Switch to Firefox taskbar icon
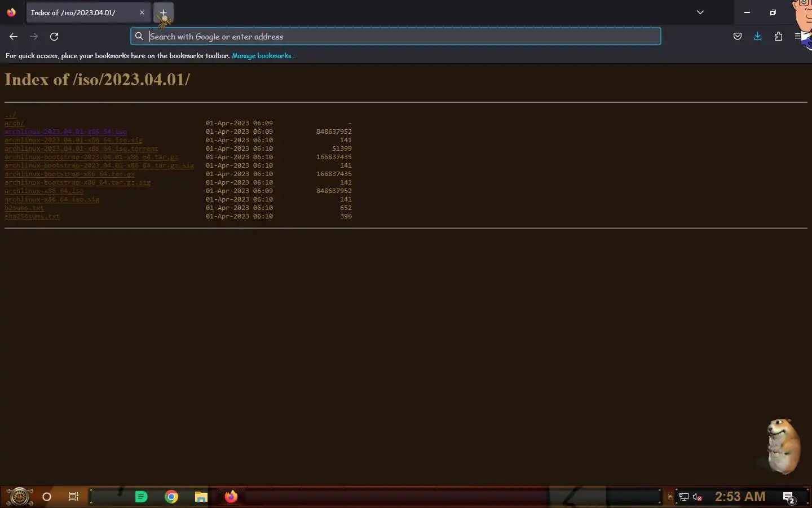This screenshot has width=812, height=508. 231,497
